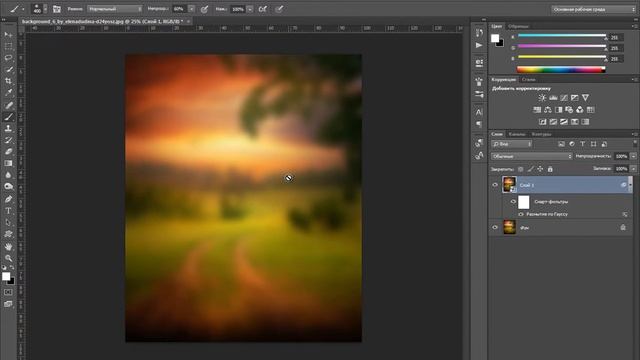The image size is (640, 360).
Task: Open layer fill dropdown arrow
Action: pos(633,169)
